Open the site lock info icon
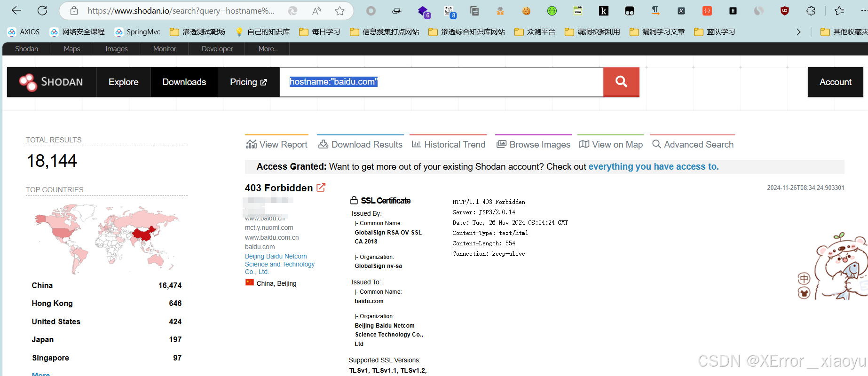 pyautogui.click(x=74, y=10)
